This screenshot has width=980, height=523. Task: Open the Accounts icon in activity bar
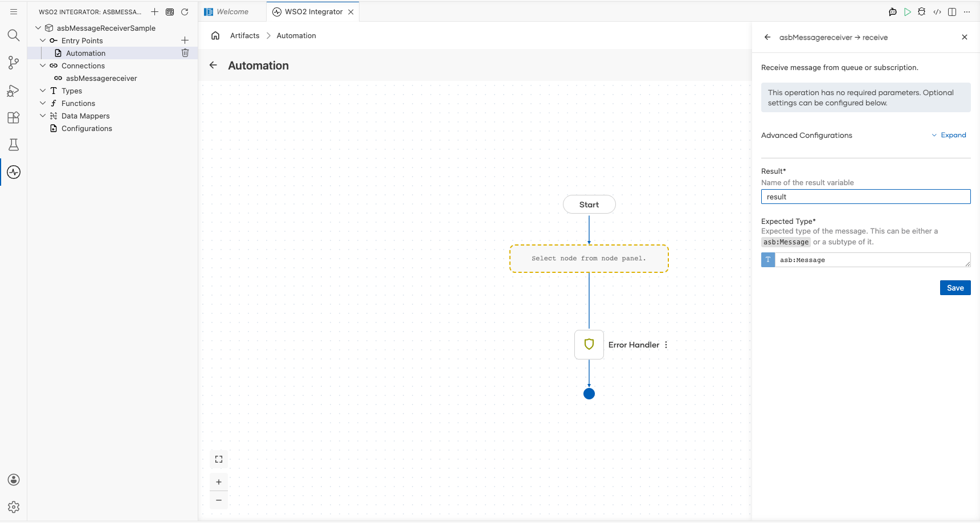pyautogui.click(x=14, y=480)
